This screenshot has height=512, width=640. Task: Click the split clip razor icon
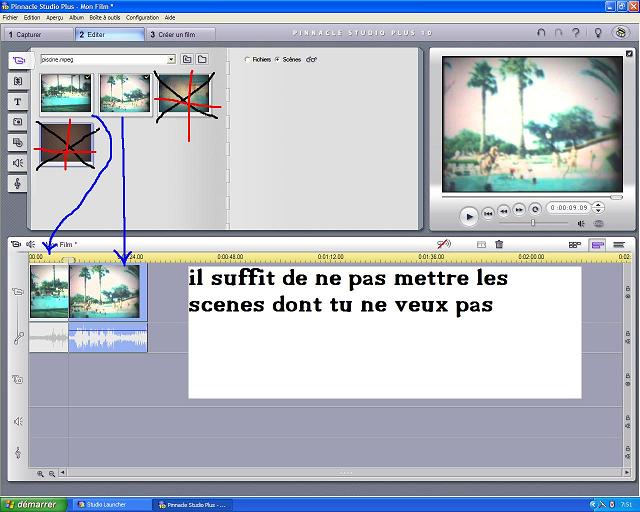[481, 245]
